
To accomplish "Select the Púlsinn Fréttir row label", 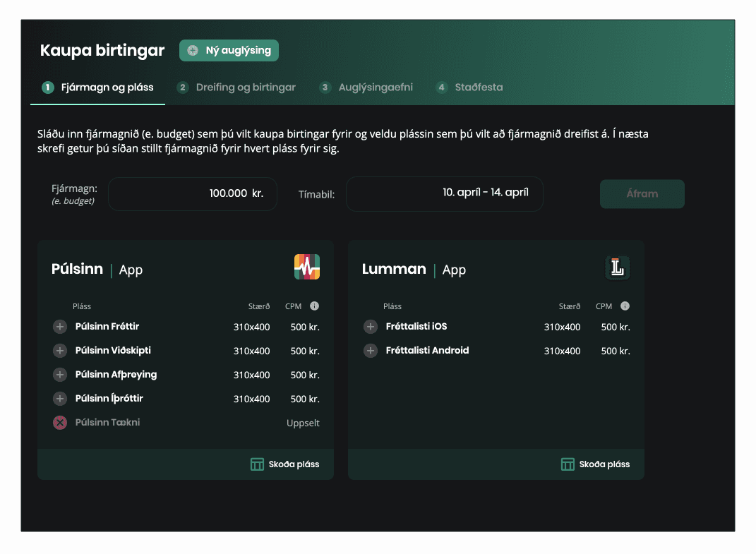I will [107, 327].
